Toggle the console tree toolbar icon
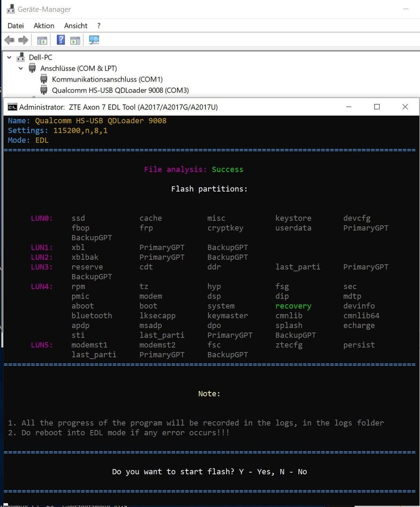This screenshot has height=507, width=420. pos(42,40)
